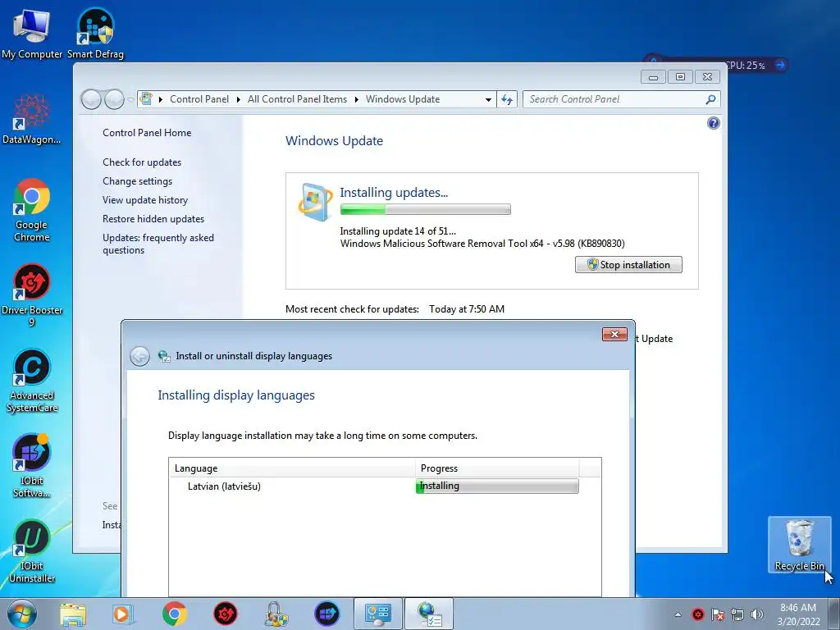Open Action Center flag in tray
840x630 pixels.
tap(717, 614)
